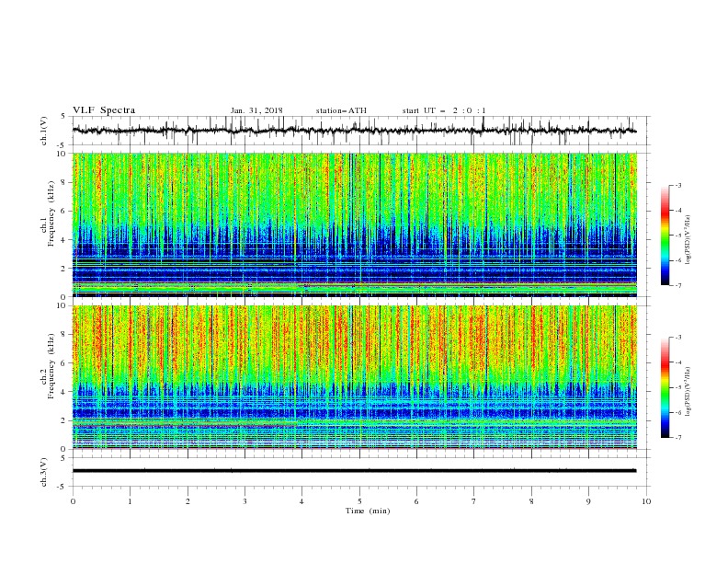The width and height of the screenshot is (728, 563).
Task: Click the lower color scale bar for ch.2
Action: tap(665, 387)
